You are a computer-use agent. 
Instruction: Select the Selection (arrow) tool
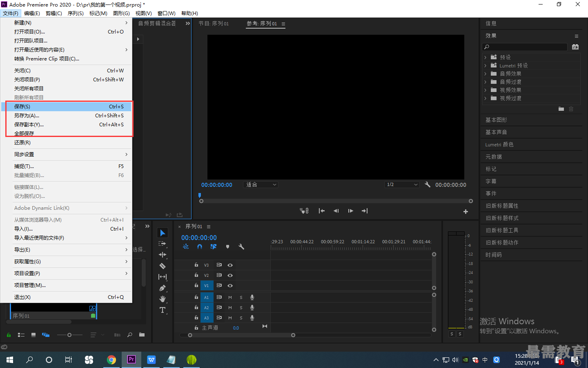point(163,233)
